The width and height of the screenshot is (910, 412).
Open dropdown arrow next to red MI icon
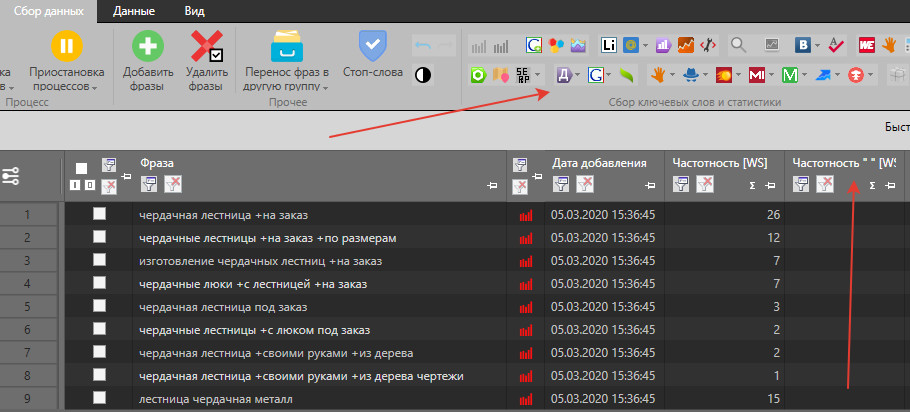[x=771, y=75]
